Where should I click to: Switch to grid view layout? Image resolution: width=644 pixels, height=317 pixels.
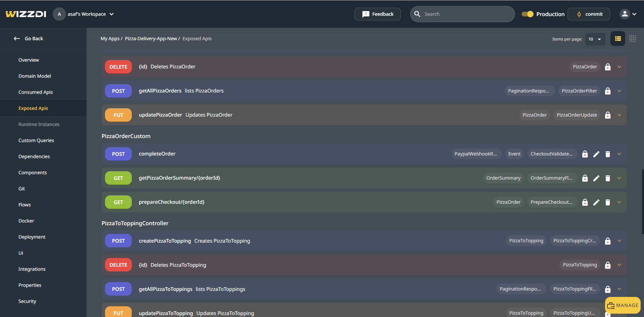(x=632, y=39)
